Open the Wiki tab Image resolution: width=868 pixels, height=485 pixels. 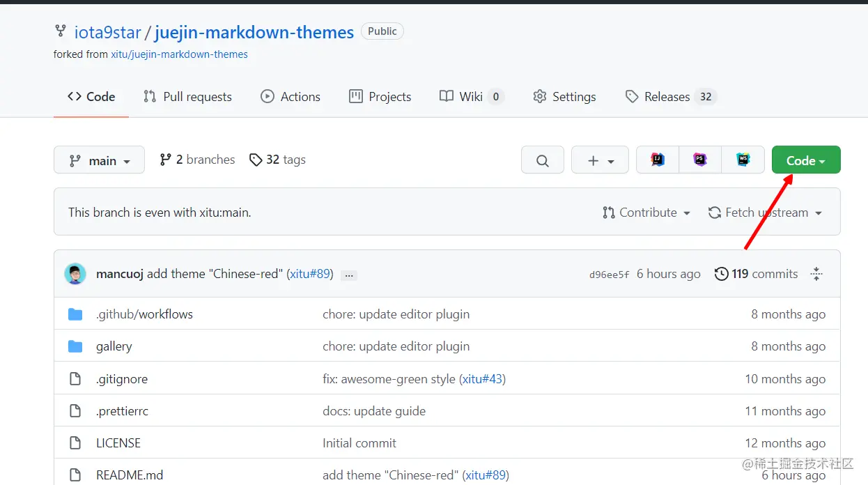pyautogui.click(x=472, y=97)
